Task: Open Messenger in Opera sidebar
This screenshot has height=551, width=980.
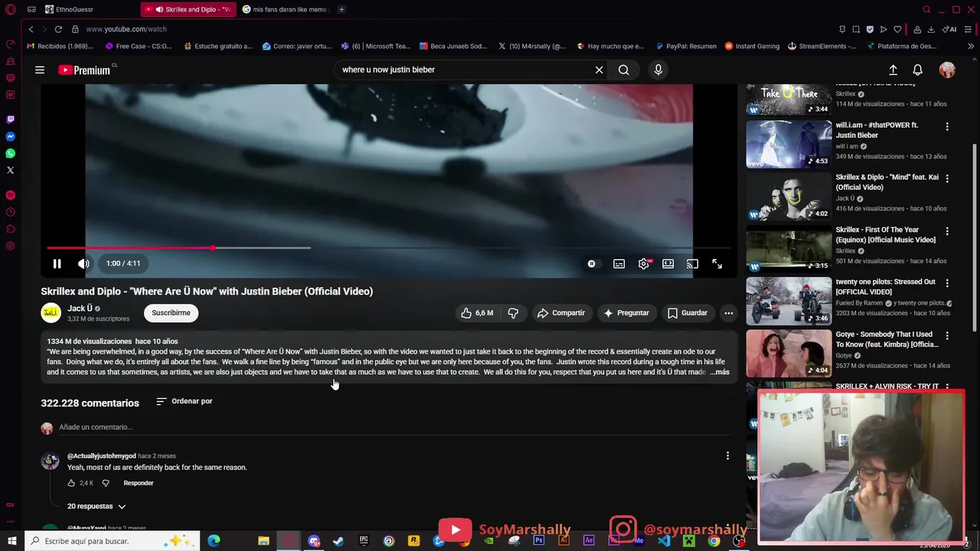Action: [x=10, y=136]
